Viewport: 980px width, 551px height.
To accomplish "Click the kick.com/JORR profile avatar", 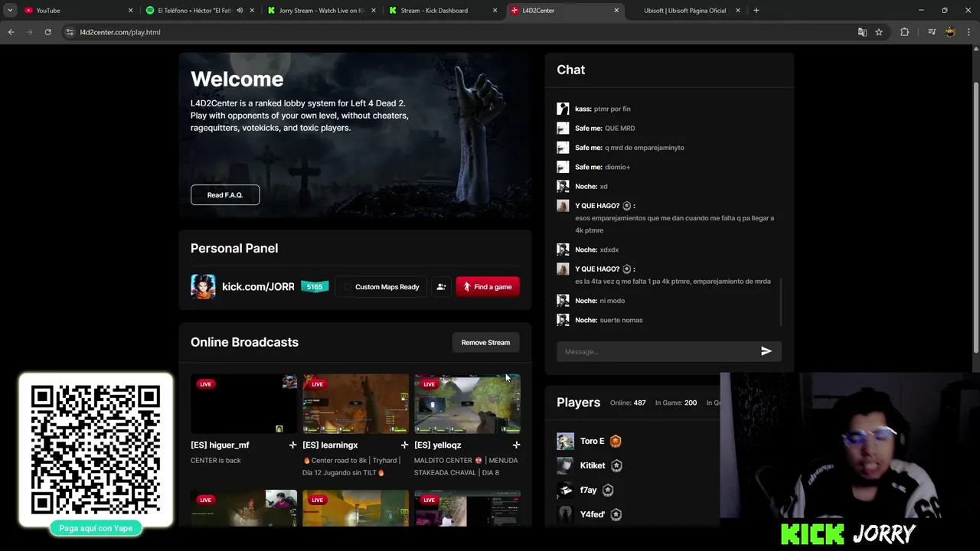I will coord(203,286).
